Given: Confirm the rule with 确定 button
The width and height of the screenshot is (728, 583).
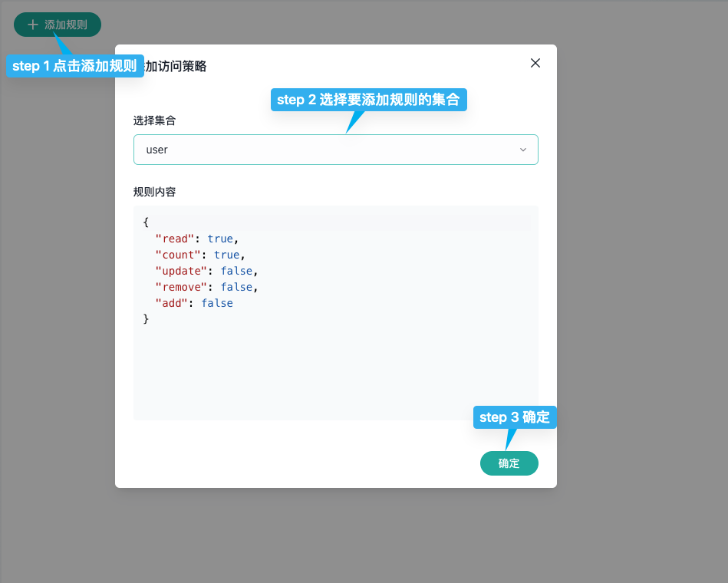Looking at the screenshot, I should pyautogui.click(x=509, y=463).
